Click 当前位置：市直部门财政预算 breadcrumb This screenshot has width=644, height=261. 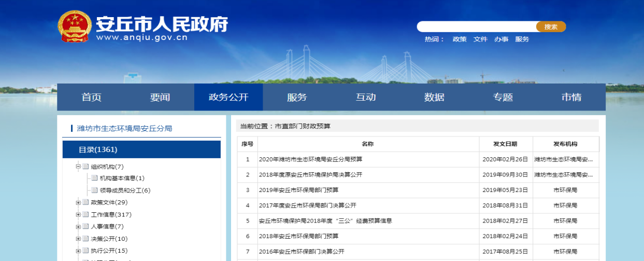pos(285,126)
